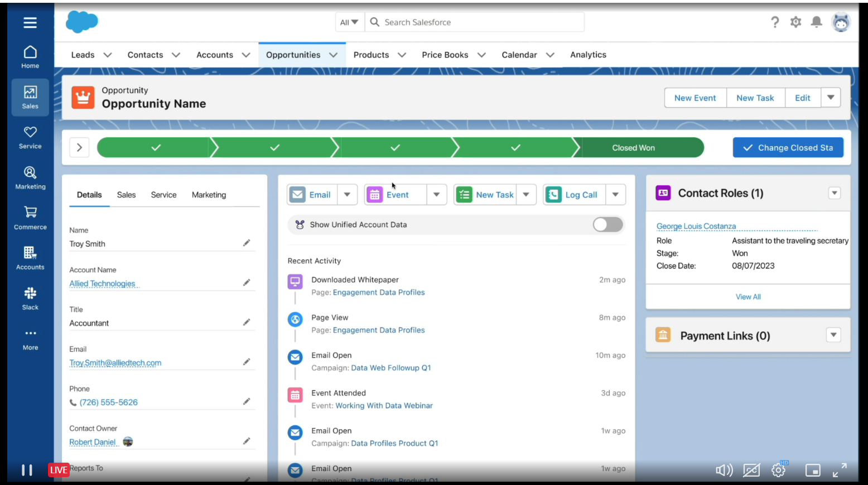Expand the Calendar tab dropdown arrow

point(550,55)
